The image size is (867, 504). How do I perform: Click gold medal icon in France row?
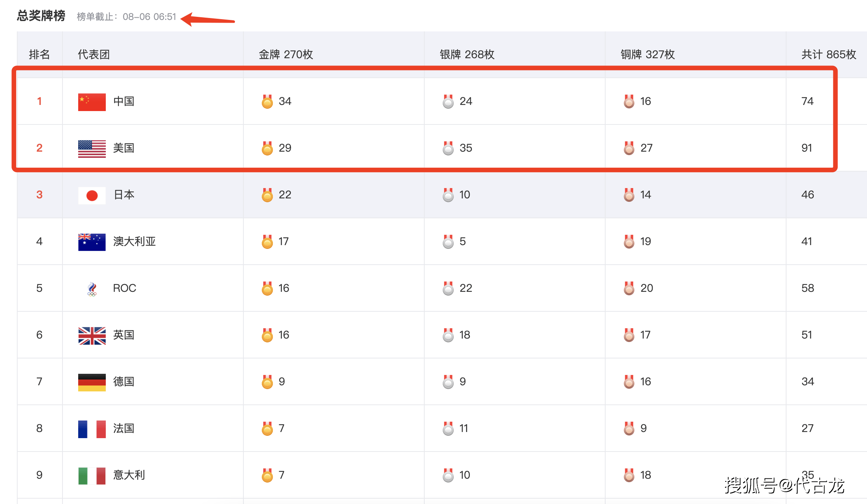click(x=267, y=429)
